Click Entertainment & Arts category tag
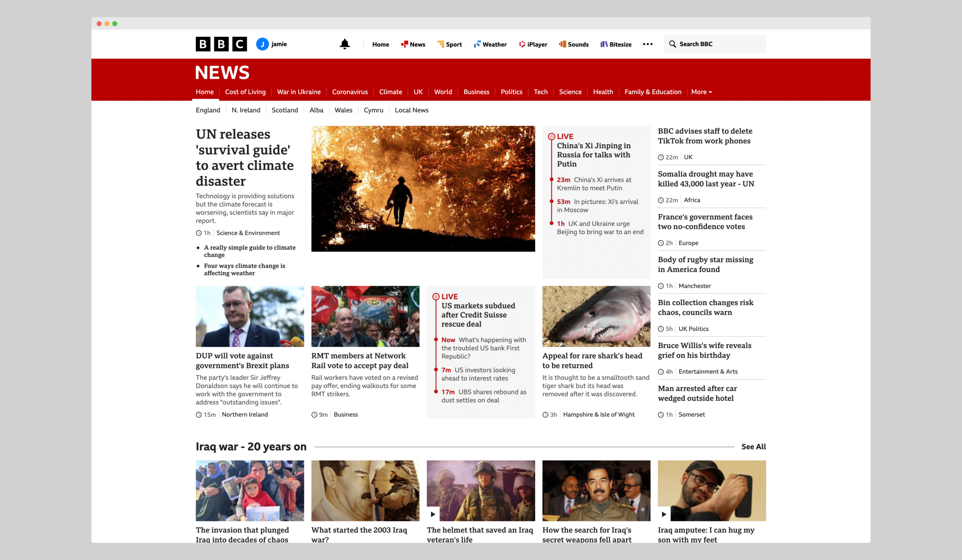962x560 pixels. [x=708, y=371]
